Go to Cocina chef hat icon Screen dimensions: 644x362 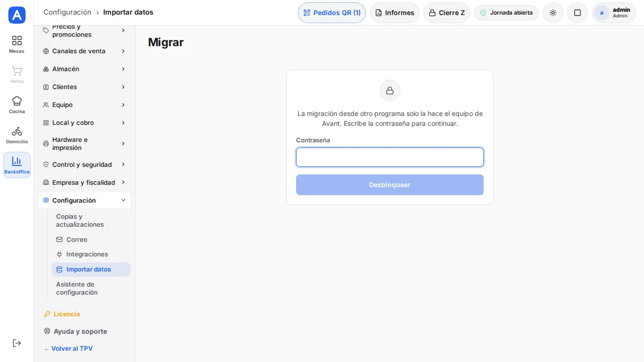point(17,101)
